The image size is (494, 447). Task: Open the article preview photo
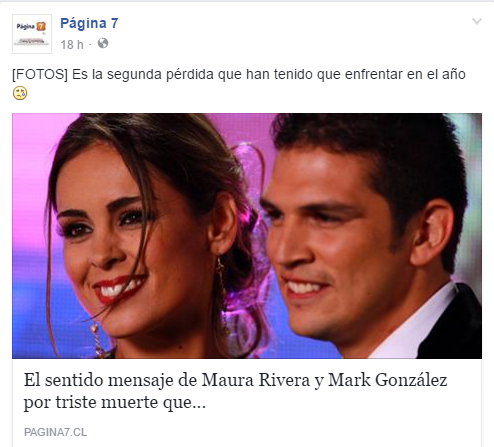point(247,236)
